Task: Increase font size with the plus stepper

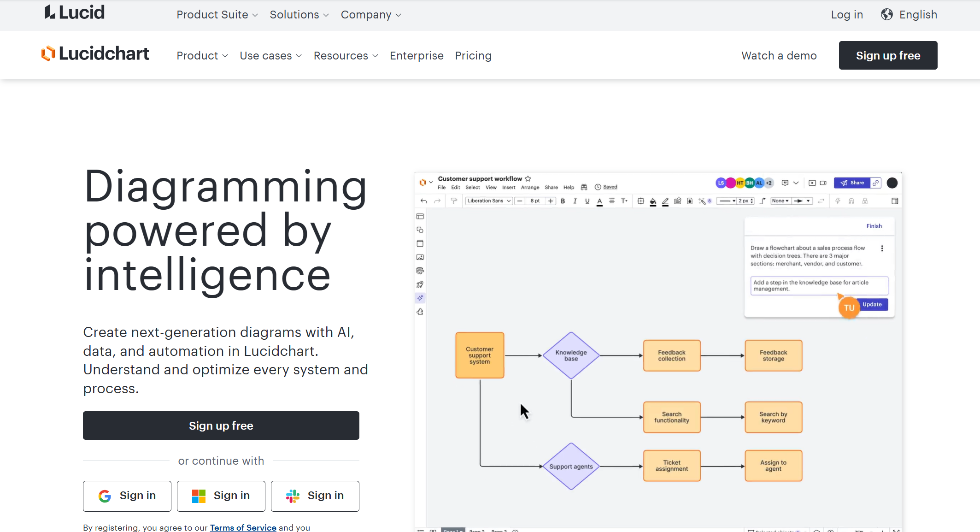Action: coord(550,201)
